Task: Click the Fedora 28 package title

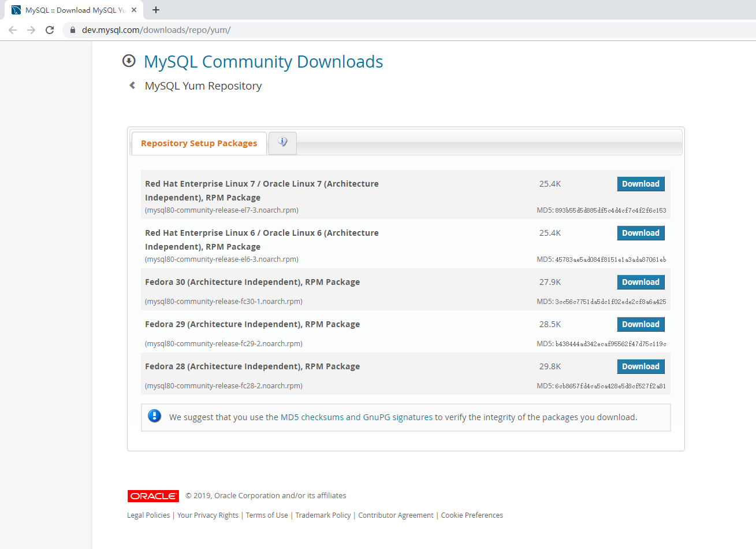Action: pyautogui.click(x=252, y=366)
